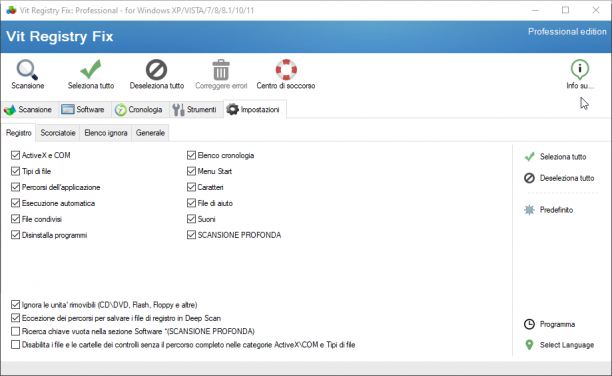The height and width of the screenshot is (376, 612).
Task: Open the Generale sub-tab
Action: coord(150,133)
